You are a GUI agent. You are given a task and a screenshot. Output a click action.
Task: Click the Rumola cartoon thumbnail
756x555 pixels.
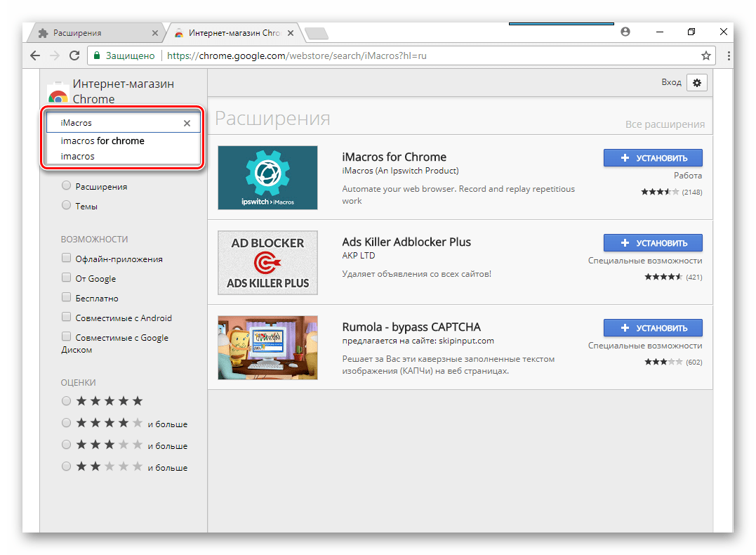tap(267, 348)
